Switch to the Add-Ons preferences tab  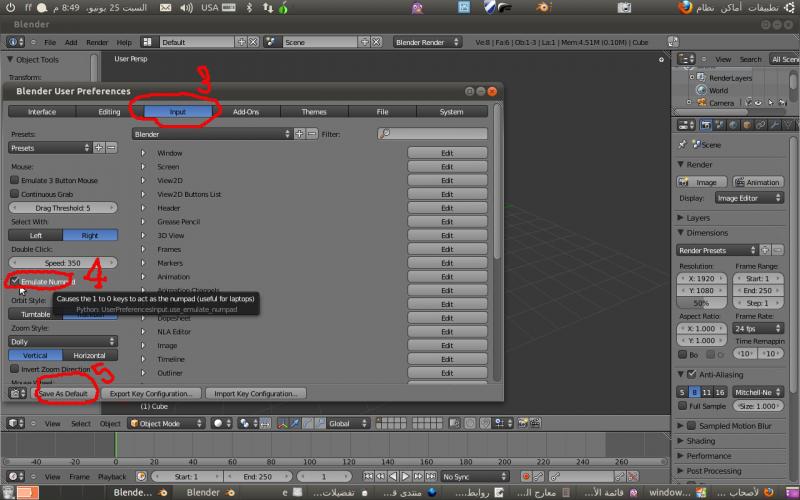pos(246,111)
